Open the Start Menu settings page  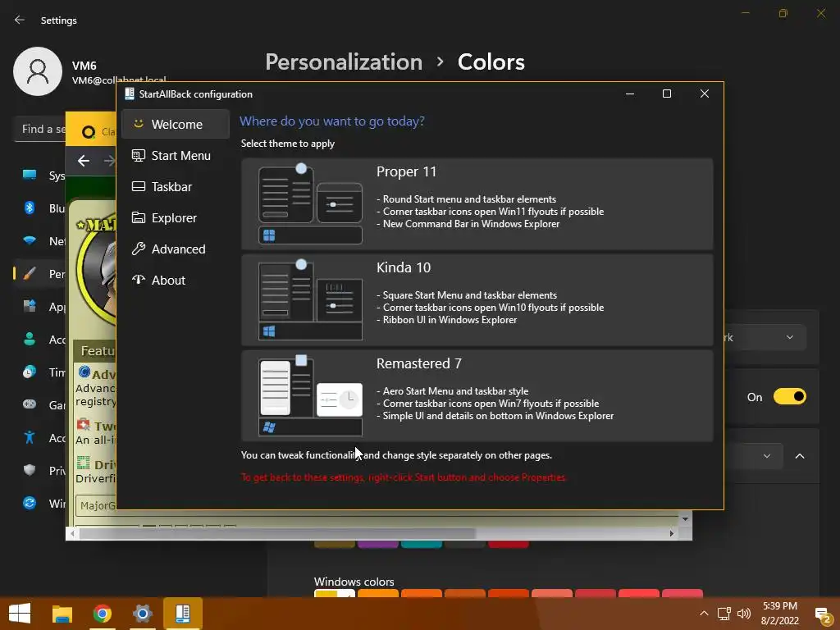tap(176, 155)
